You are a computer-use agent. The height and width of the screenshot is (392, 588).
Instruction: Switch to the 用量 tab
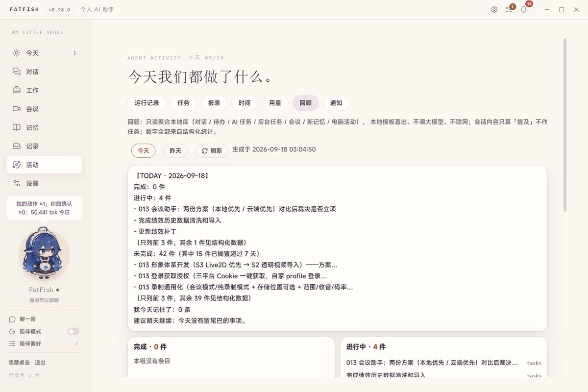pos(275,103)
